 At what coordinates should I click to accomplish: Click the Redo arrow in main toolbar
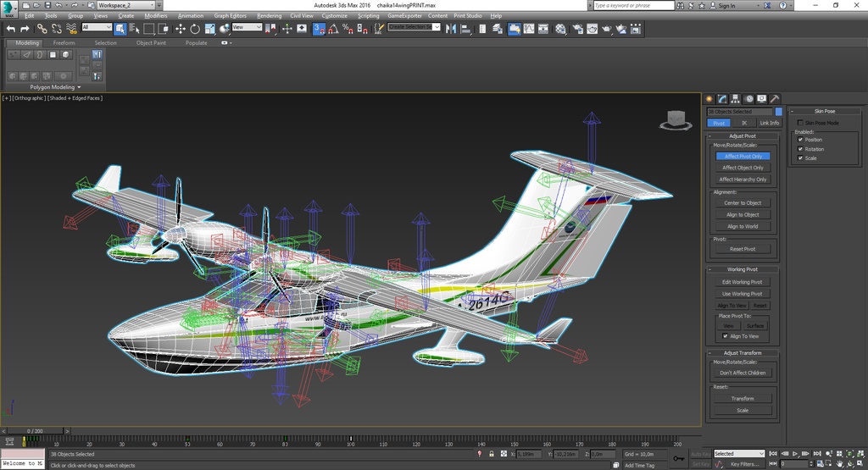point(25,29)
